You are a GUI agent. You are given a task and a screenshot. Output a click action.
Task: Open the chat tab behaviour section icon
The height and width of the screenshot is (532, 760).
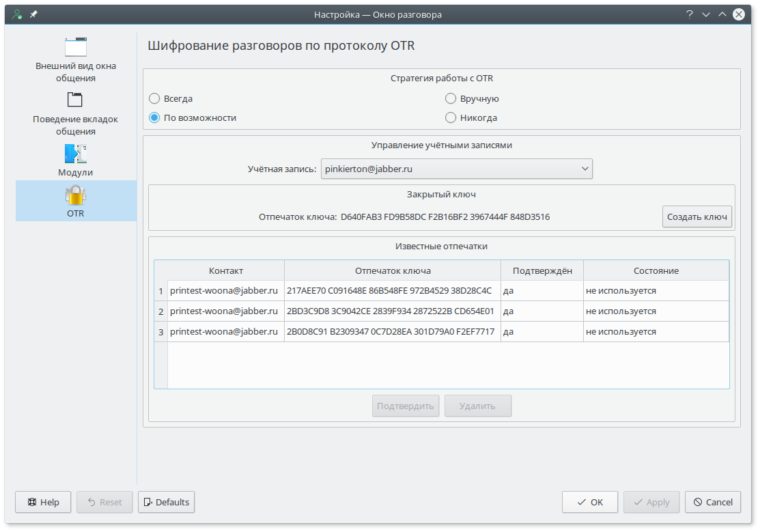(75, 100)
